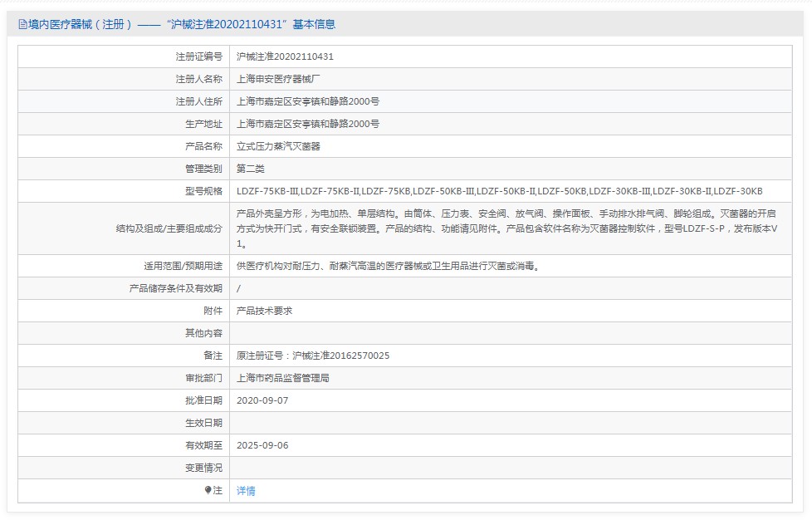Click the 生效日期 label
812x520 pixels.
(x=203, y=423)
